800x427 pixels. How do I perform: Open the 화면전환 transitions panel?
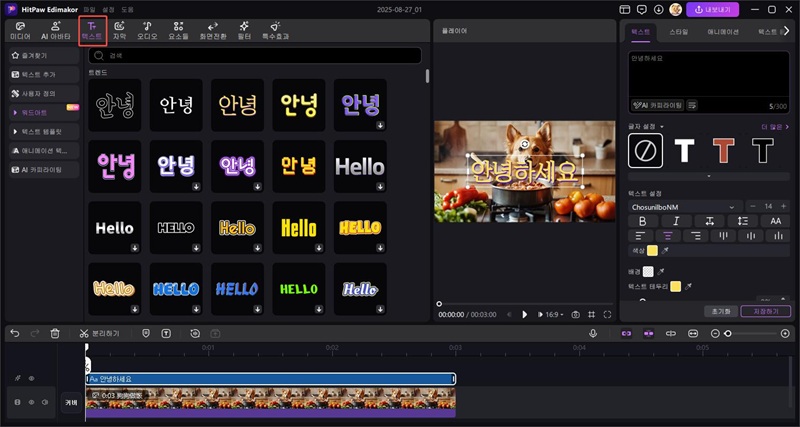pos(213,31)
